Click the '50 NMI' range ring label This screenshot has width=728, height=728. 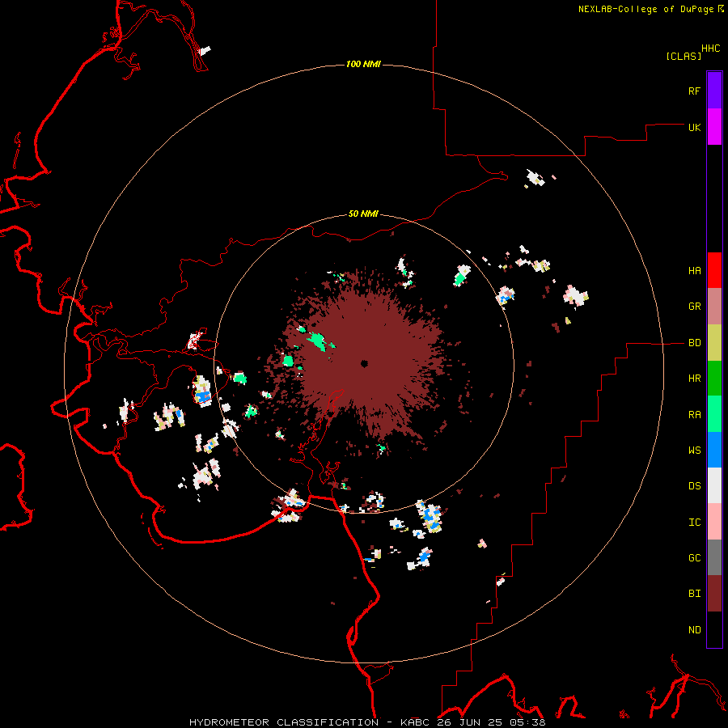click(x=363, y=214)
